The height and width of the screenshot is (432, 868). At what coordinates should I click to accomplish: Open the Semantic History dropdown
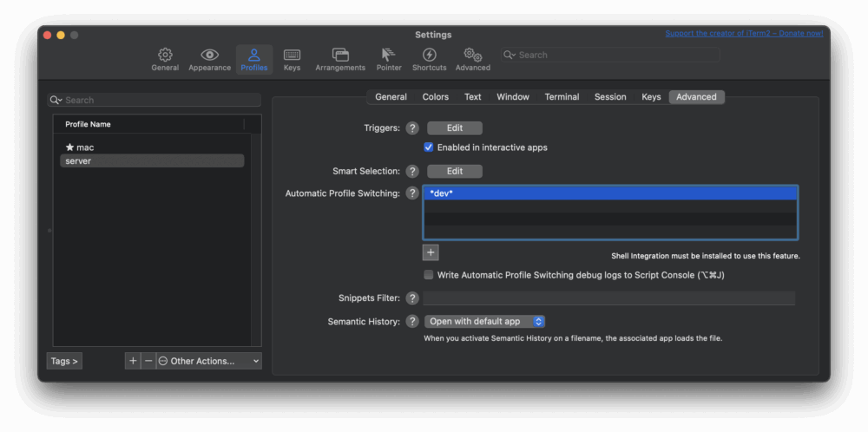point(484,321)
